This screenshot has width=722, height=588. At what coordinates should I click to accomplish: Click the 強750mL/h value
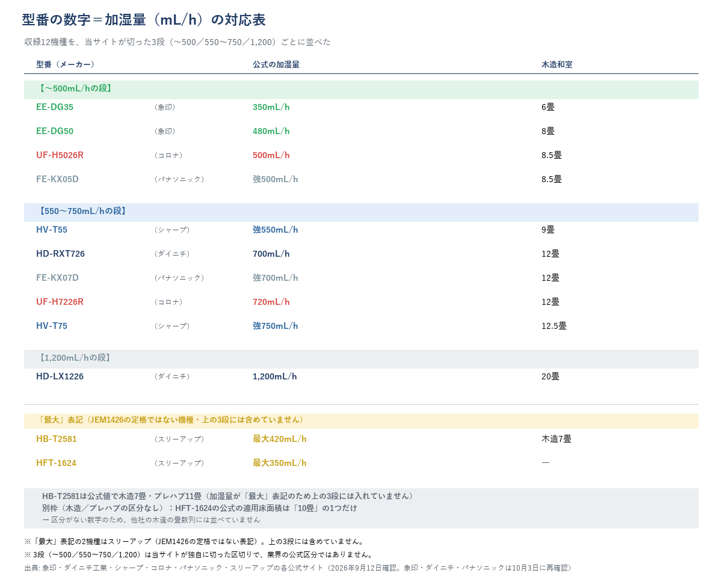pyautogui.click(x=276, y=326)
